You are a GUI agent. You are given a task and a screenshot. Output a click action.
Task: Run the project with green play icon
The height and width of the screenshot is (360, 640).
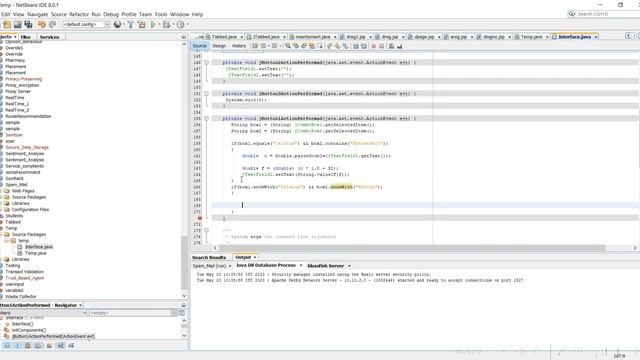click(x=153, y=24)
